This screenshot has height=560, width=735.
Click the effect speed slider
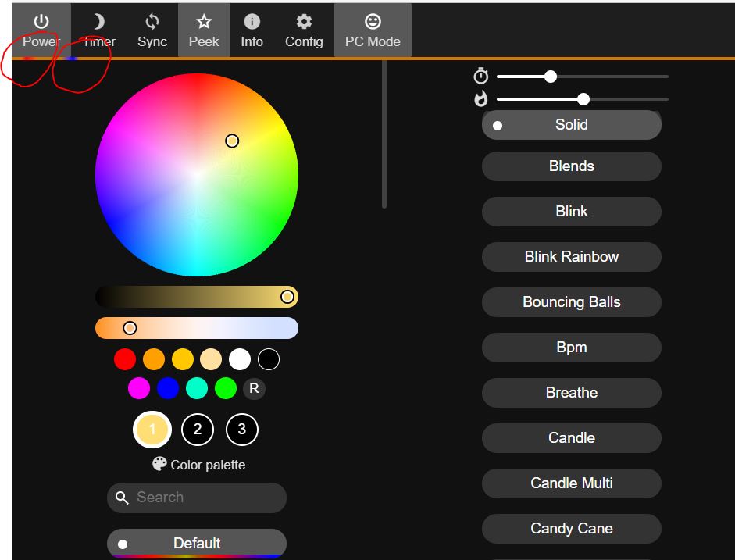pos(583,77)
